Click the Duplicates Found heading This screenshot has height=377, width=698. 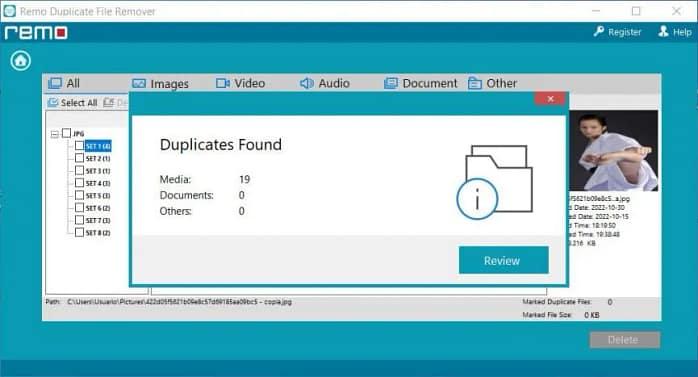coord(221,145)
